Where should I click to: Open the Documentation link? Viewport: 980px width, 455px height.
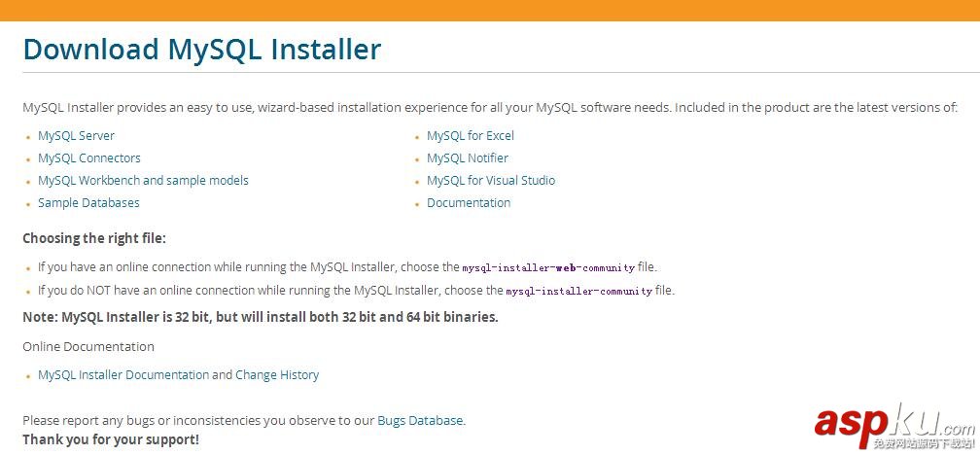point(469,203)
